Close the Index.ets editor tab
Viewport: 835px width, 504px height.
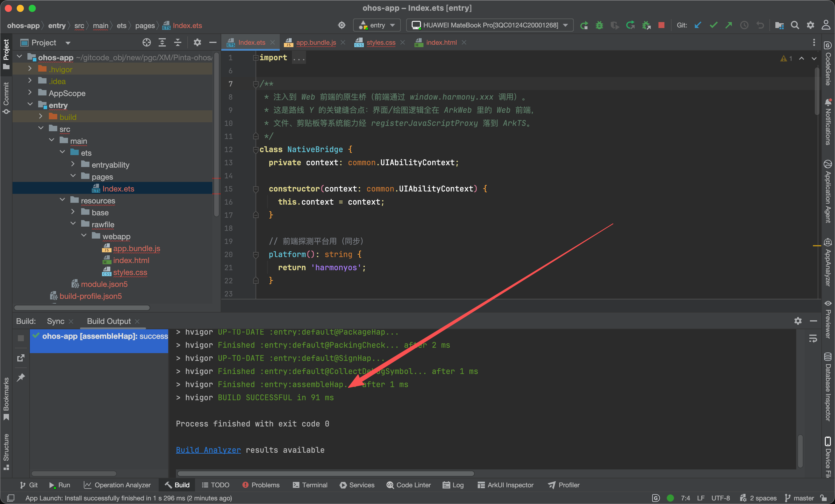(273, 42)
